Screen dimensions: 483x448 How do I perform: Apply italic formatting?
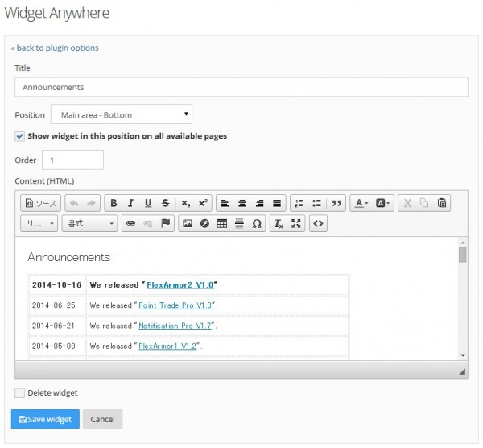131,203
